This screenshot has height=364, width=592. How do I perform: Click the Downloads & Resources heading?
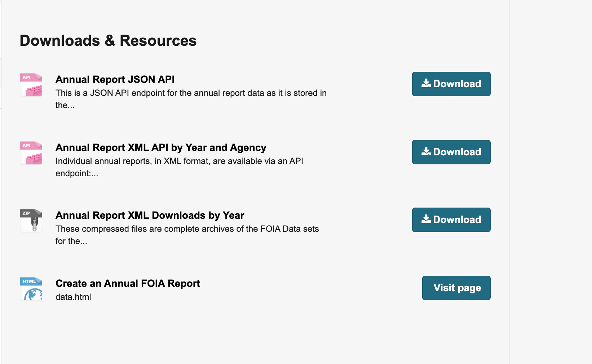[x=108, y=40]
